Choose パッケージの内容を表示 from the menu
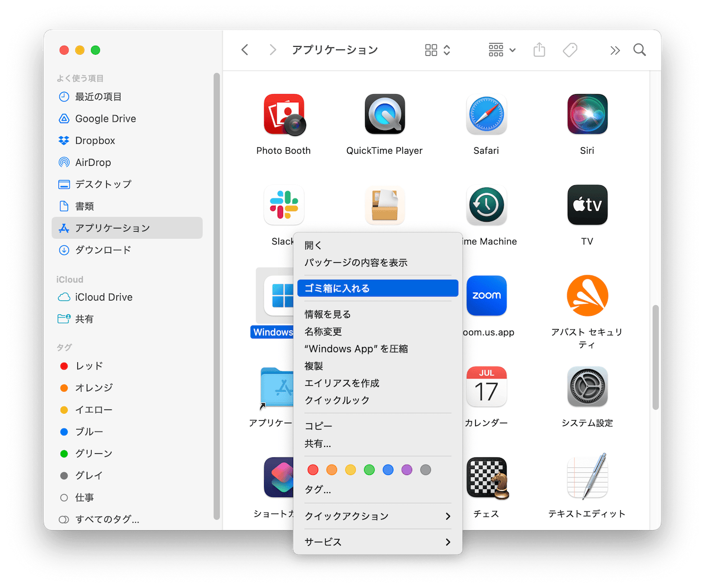This screenshot has width=705, height=588. [x=378, y=263]
